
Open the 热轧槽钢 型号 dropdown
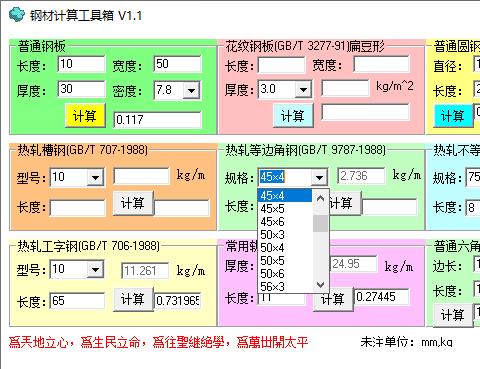coord(95,177)
